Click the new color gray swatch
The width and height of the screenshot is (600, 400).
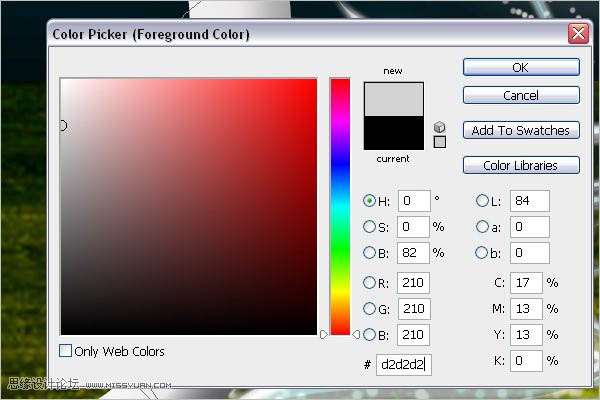[x=394, y=99]
